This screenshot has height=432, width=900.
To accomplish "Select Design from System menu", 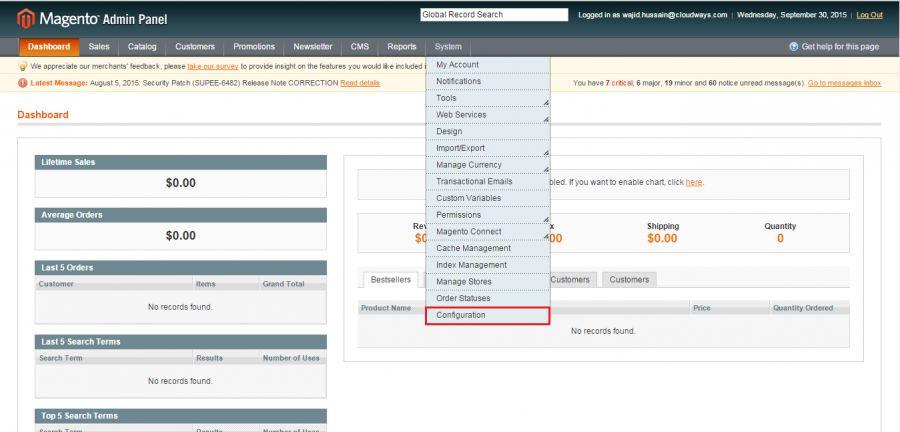I will pyautogui.click(x=488, y=131).
